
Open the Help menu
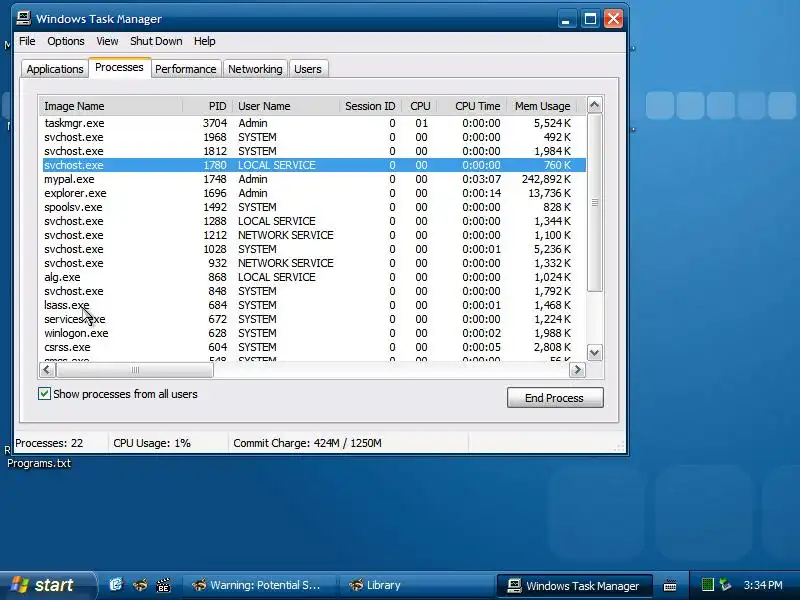205,41
